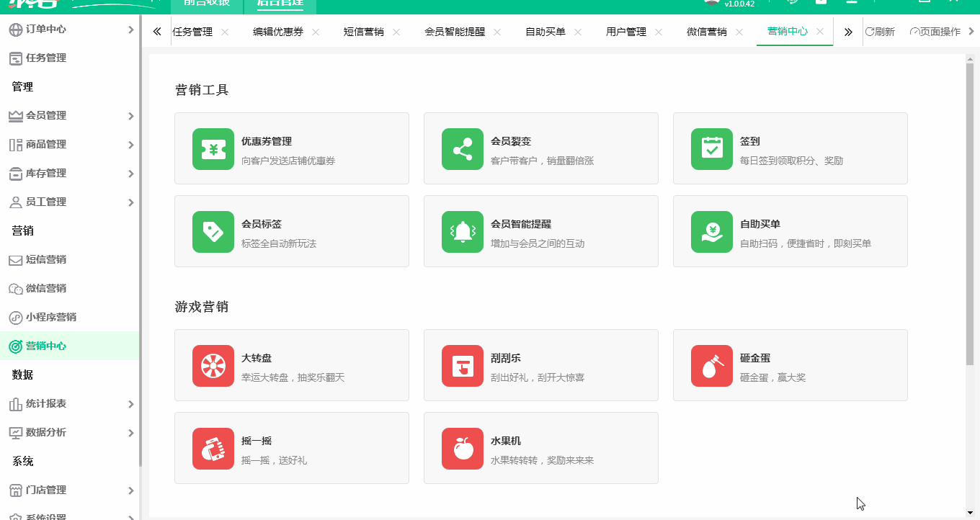The image size is (980, 520).
Task: Select the 自助买单 self-service payment icon
Action: (x=711, y=231)
